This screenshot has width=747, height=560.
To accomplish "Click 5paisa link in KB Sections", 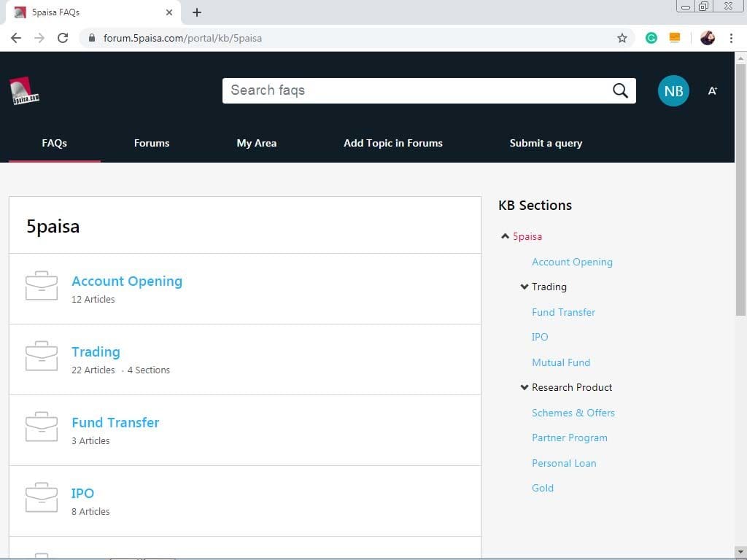I will pos(527,236).
